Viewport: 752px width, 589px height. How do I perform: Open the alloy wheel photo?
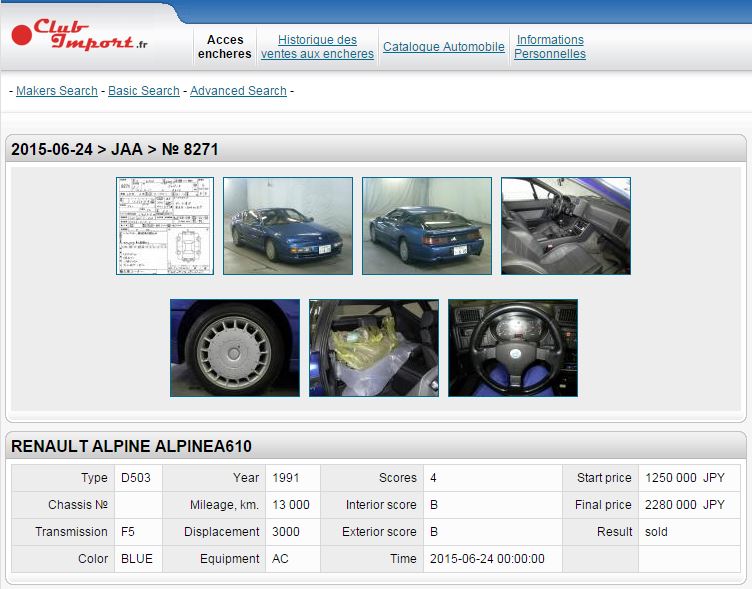235,348
